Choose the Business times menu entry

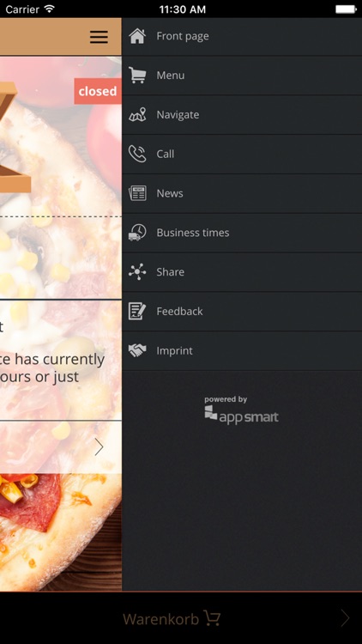242,233
